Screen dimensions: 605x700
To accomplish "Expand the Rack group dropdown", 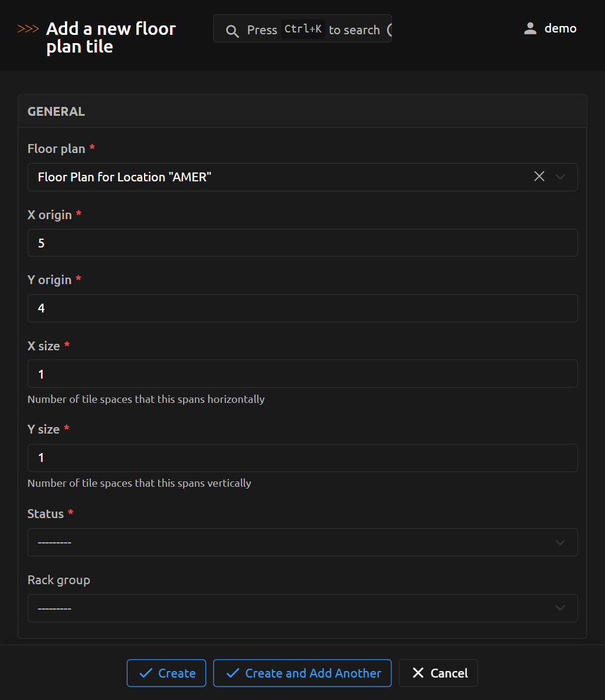I will (x=302, y=608).
